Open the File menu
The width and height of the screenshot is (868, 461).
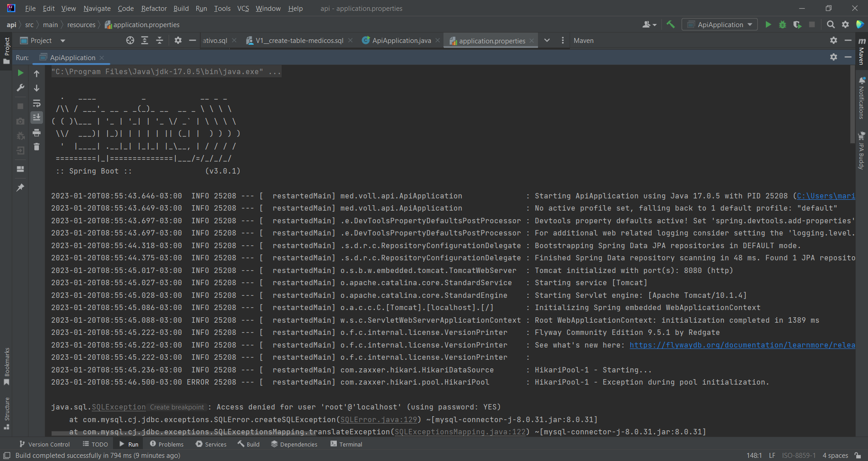click(x=30, y=8)
